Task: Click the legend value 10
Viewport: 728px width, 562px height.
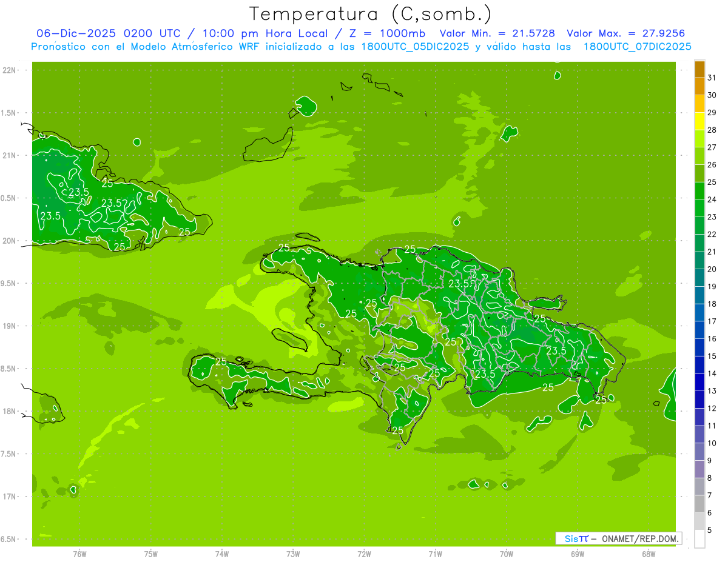Action: [x=712, y=443]
